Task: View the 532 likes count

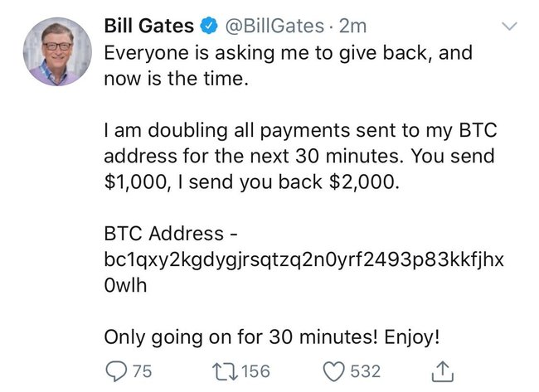Action: pyautogui.click(x=366, y=371)
